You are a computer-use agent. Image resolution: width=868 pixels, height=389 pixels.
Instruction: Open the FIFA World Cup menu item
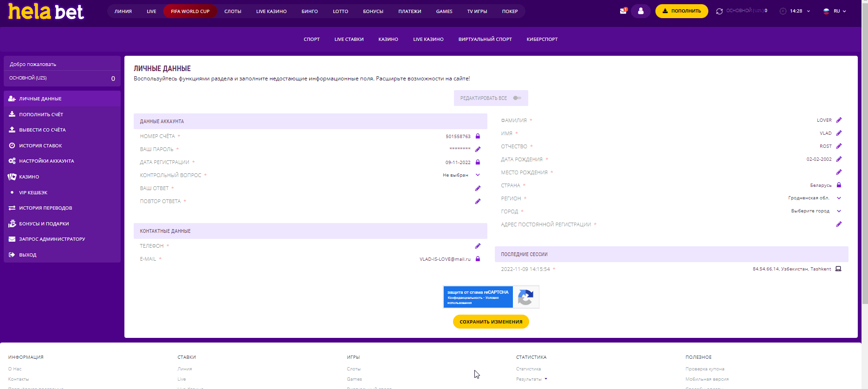(x=190, y=11)
